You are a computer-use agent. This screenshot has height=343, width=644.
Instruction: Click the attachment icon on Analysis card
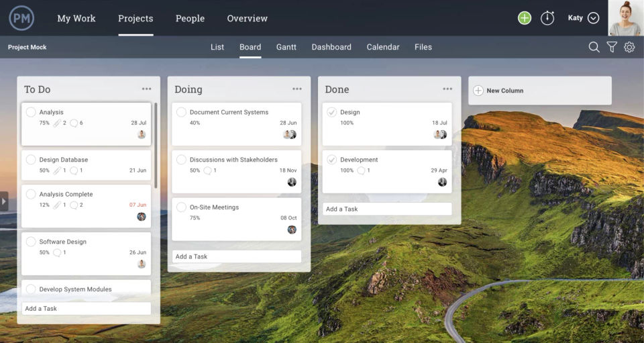56,123
